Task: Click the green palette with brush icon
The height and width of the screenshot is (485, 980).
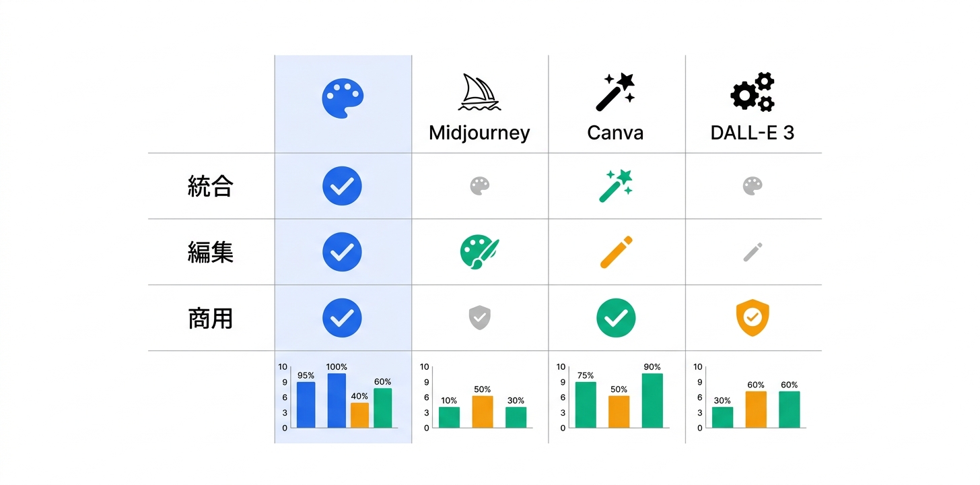Action: coord(479,252)
